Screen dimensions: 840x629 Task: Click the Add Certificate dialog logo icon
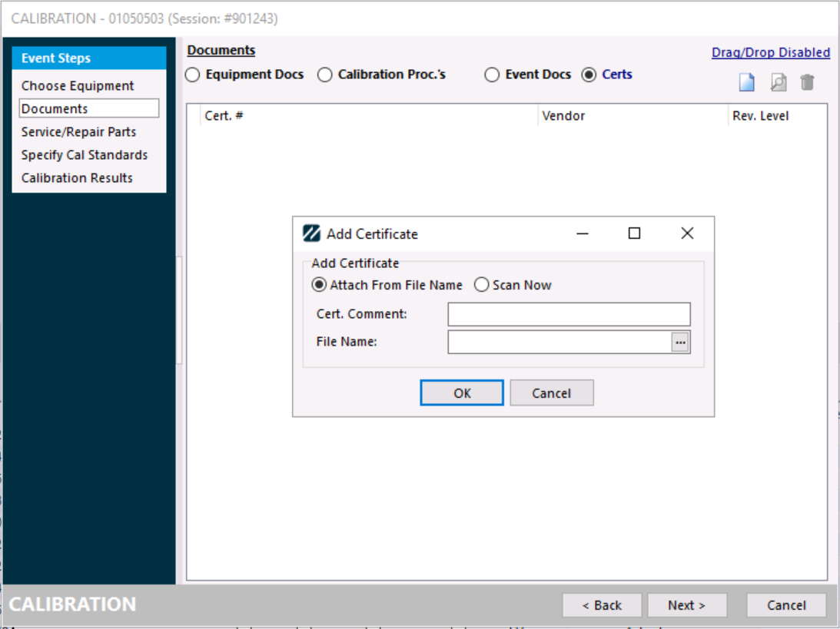pyautogui.click(x=311, y=233)
